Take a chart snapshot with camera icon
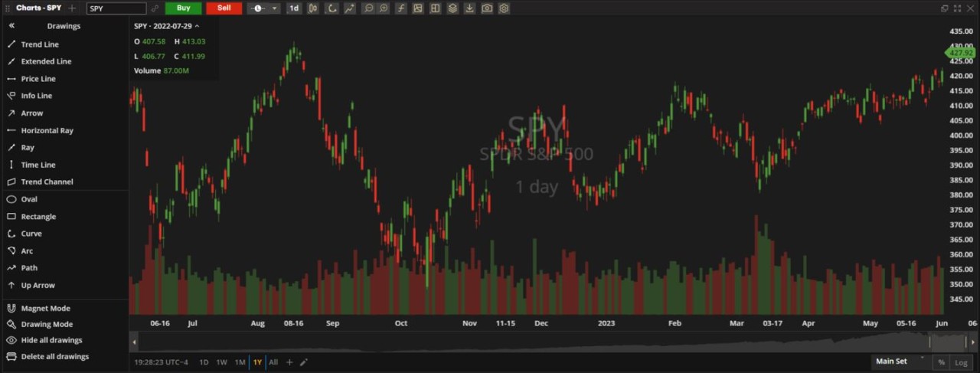 pos(487,8)
